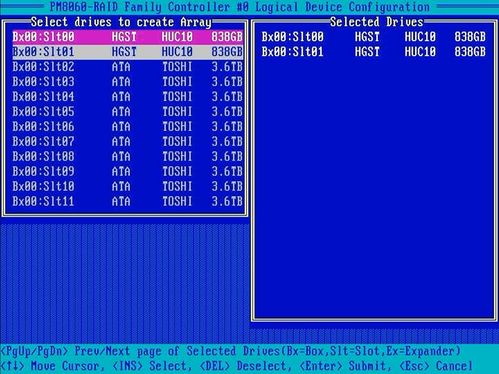Choose the Bx00:Slt02 TOSHI drive row
499x374 pixels.
[x=128, y=67]
